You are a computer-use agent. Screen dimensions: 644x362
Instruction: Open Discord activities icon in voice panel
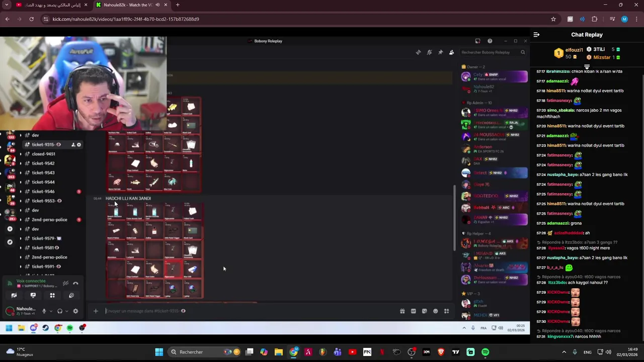52,296
